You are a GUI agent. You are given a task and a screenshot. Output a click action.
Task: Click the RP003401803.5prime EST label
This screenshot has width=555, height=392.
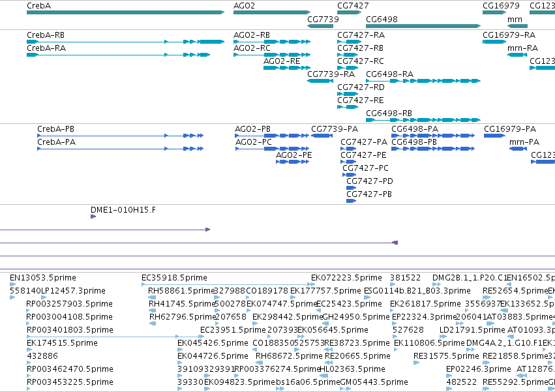(70, 330)
